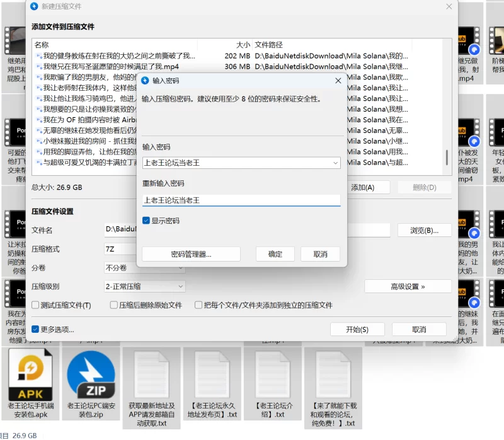The image size is (504, 440).
Task: Expand the 输入密码 combo box dropdown arrow
Action: coord(335,163)
